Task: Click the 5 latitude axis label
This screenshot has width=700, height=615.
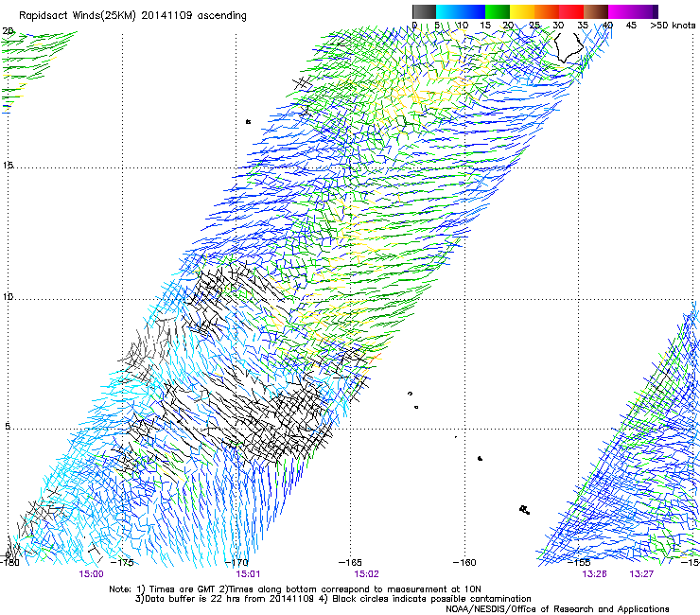Action: pos(8,427)
